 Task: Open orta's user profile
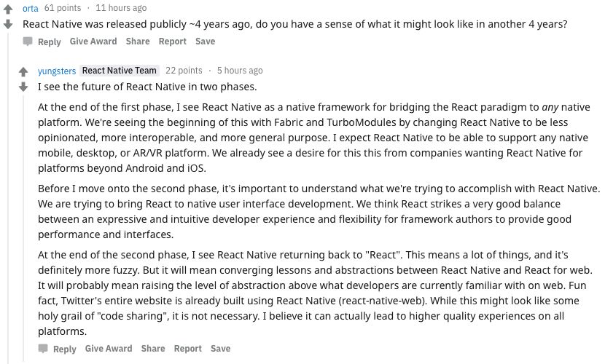(31, 8)
